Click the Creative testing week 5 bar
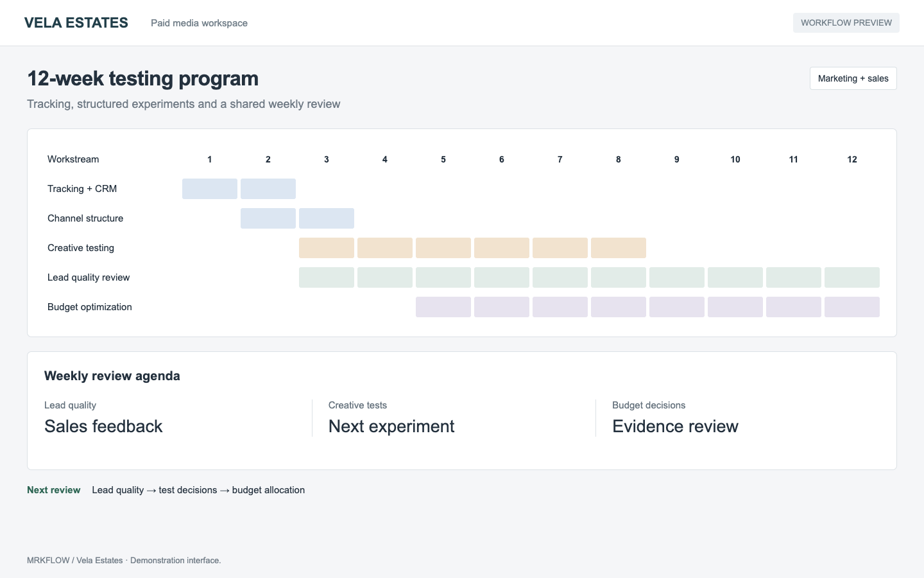 [443, 248]
